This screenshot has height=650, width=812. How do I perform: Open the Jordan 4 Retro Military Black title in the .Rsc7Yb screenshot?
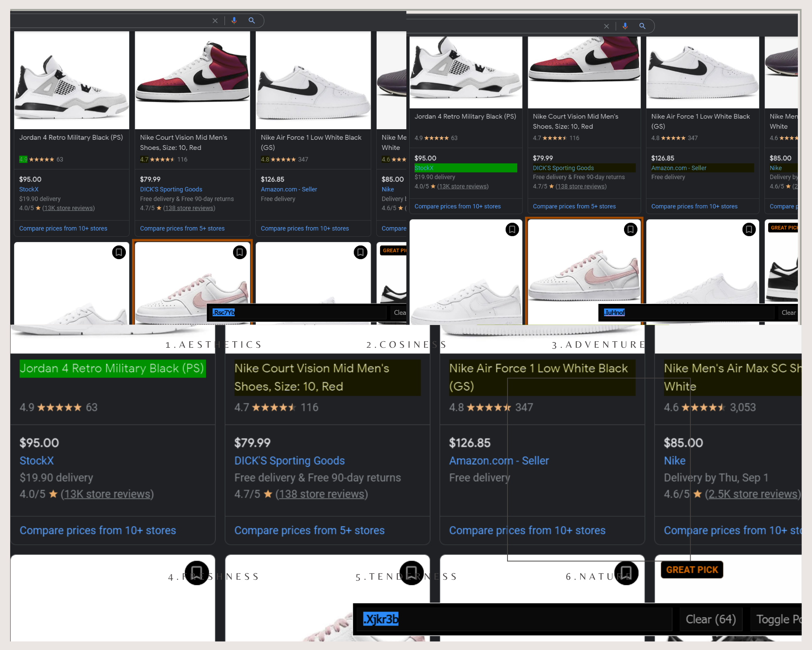71,137
